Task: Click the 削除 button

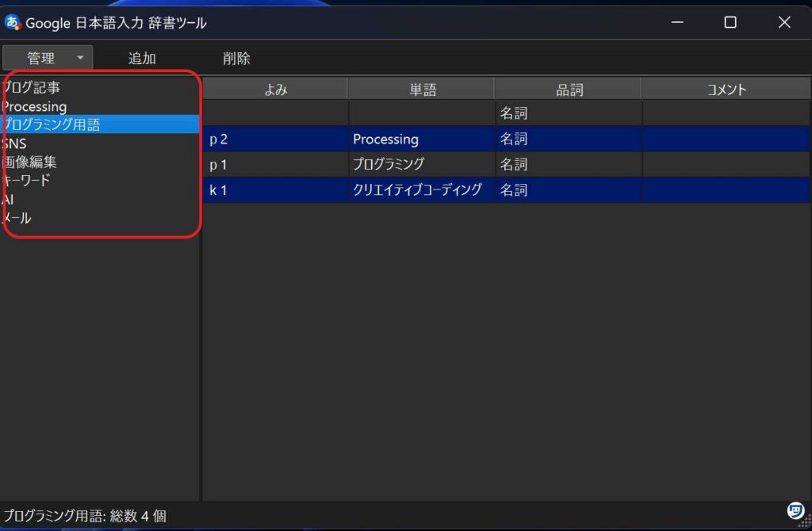Action: click(236, 58)
